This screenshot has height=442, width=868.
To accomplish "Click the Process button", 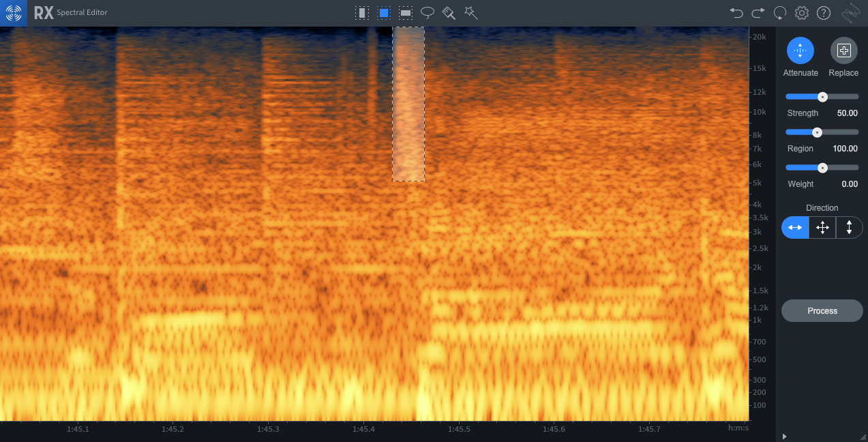I will coord(822,311).
